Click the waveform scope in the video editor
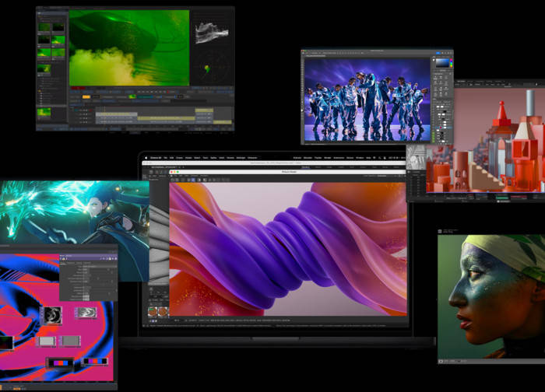Image resolution: width=545 pixels, height=392 pixels. click(x=211, y=32)
